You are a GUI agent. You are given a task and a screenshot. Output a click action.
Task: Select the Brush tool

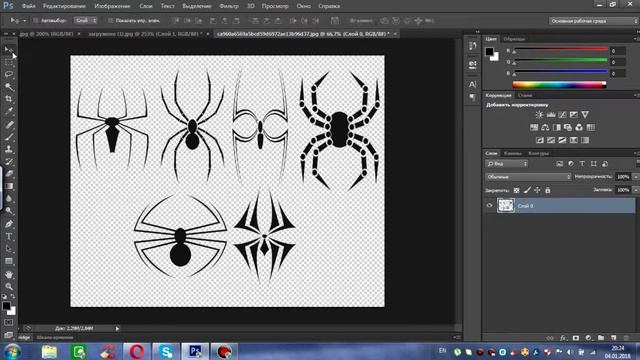click(9, 137)
